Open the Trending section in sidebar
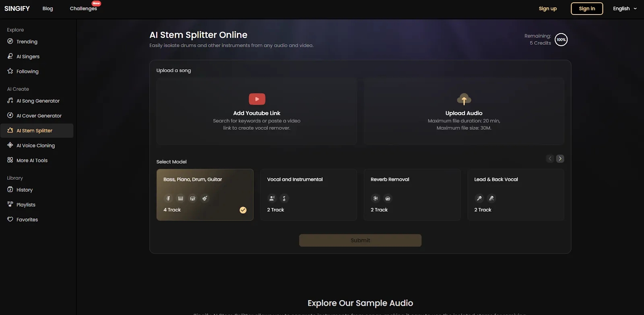 [27, 41]
